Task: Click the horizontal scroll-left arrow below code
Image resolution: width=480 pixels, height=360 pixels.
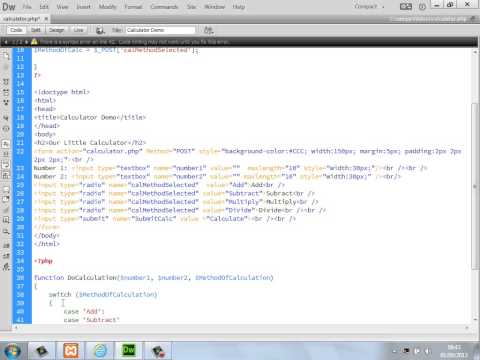Action: coord(16,328)
